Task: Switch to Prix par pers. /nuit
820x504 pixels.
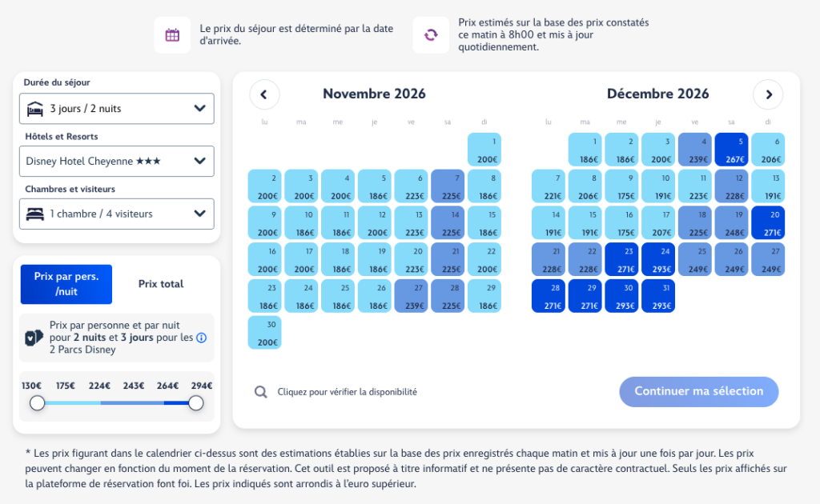Action: [x=66, y=284]
